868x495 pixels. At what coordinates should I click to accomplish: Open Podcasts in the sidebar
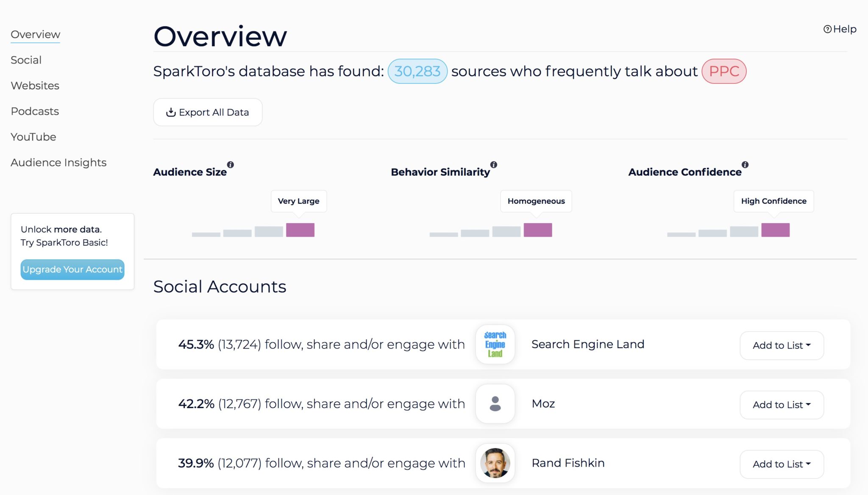click(x=35, y=111)
